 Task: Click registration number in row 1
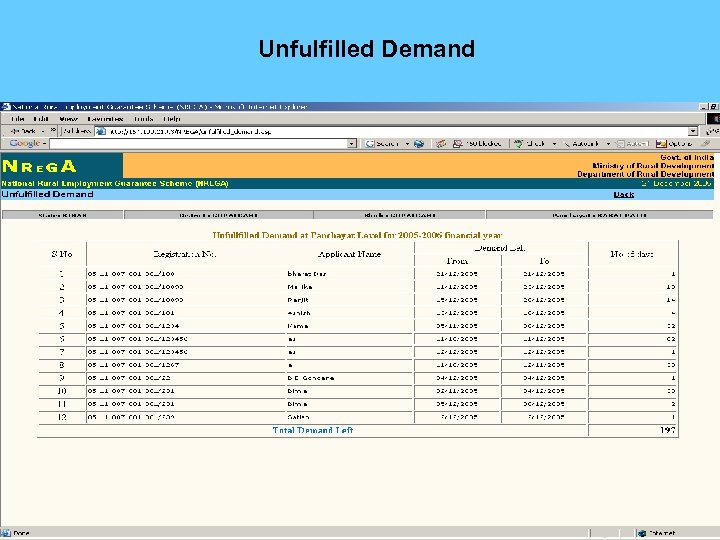point(131,274)
